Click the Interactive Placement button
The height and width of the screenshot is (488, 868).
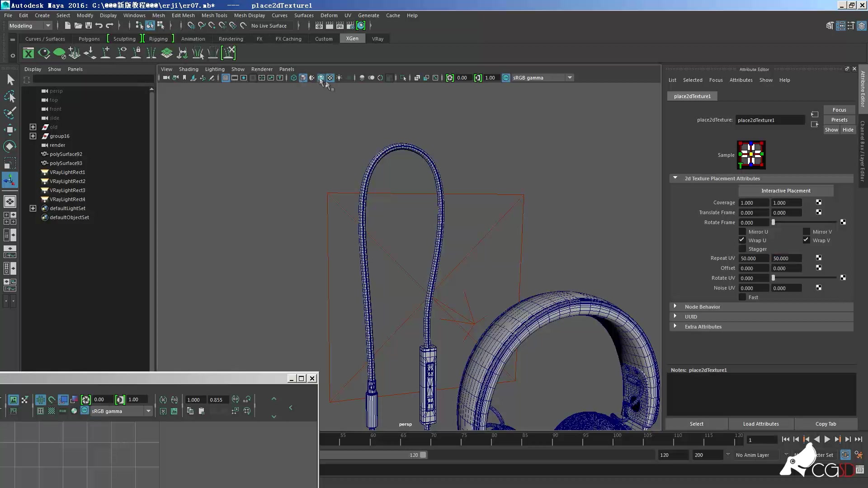pyautogui.click(x=787, y=190)
